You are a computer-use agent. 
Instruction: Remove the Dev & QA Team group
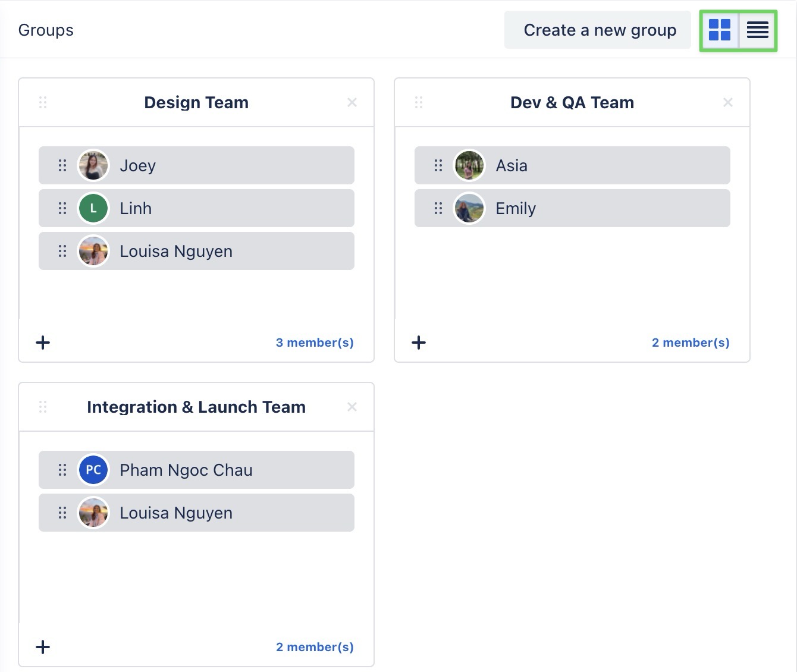(x=727, y=103)
